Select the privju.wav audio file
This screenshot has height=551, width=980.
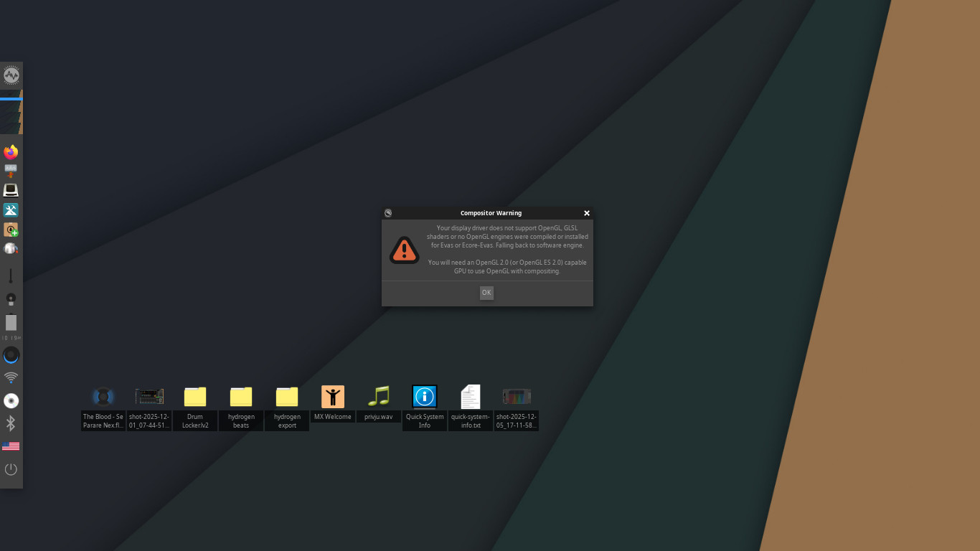coord(379,396)
